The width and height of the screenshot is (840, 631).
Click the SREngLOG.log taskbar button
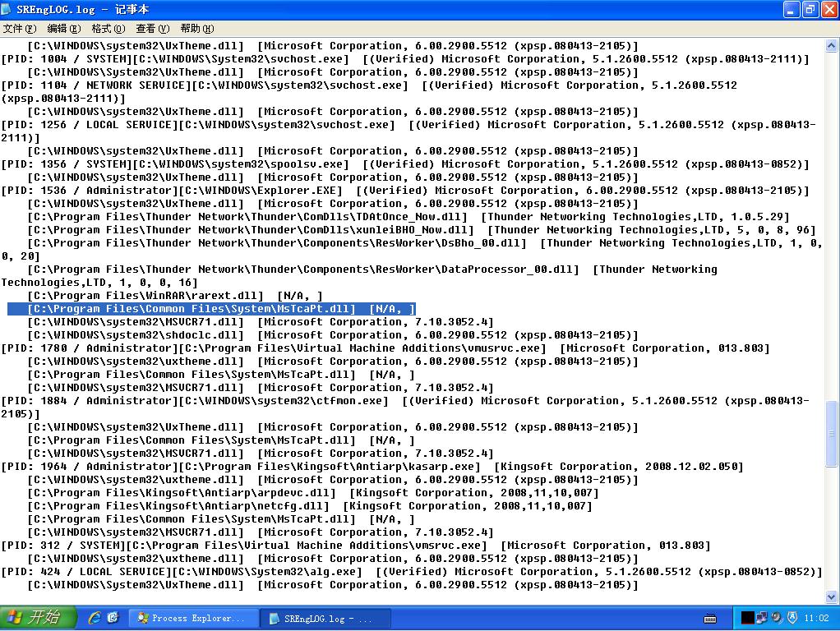[x=325, y=618]
